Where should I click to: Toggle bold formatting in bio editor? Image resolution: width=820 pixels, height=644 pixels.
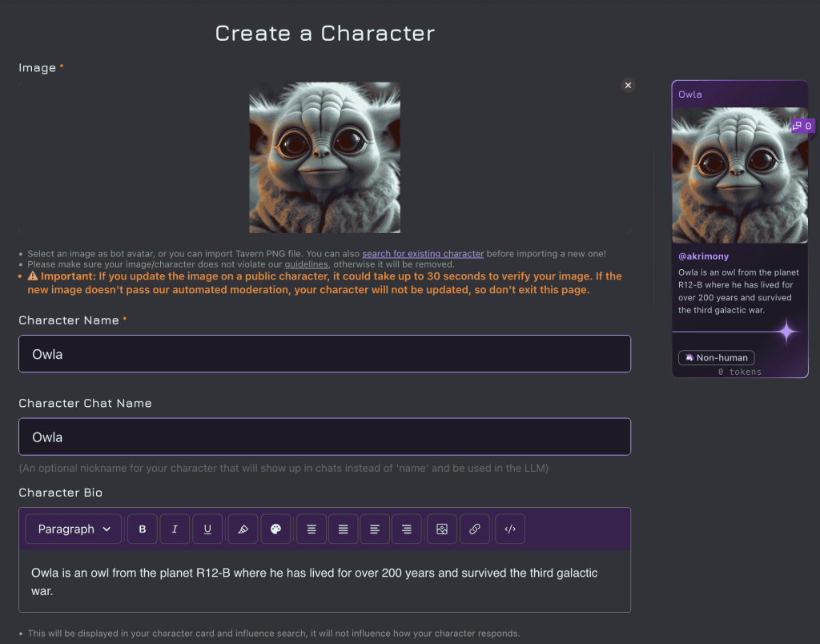[x=143, y=529]
